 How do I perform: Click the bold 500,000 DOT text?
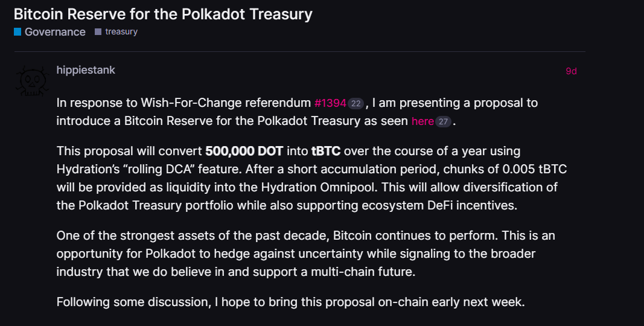point(244,151)
